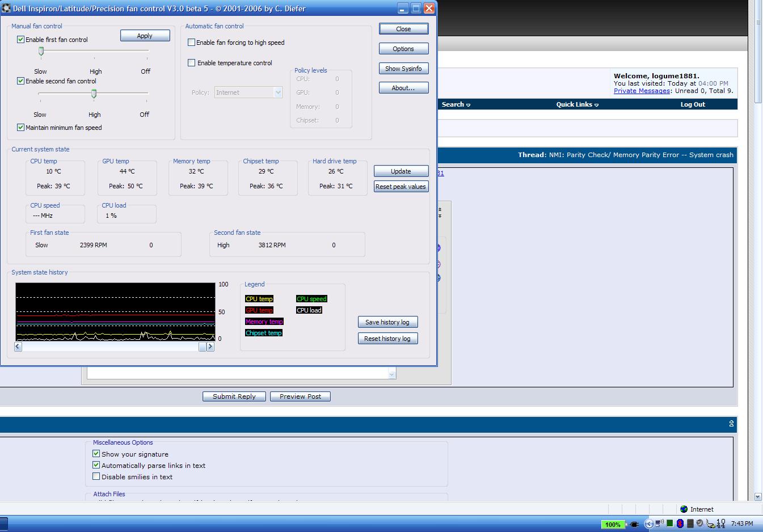Click the second fan 3812 RPM reading
The image size is (763, 532).
[272, 245]
